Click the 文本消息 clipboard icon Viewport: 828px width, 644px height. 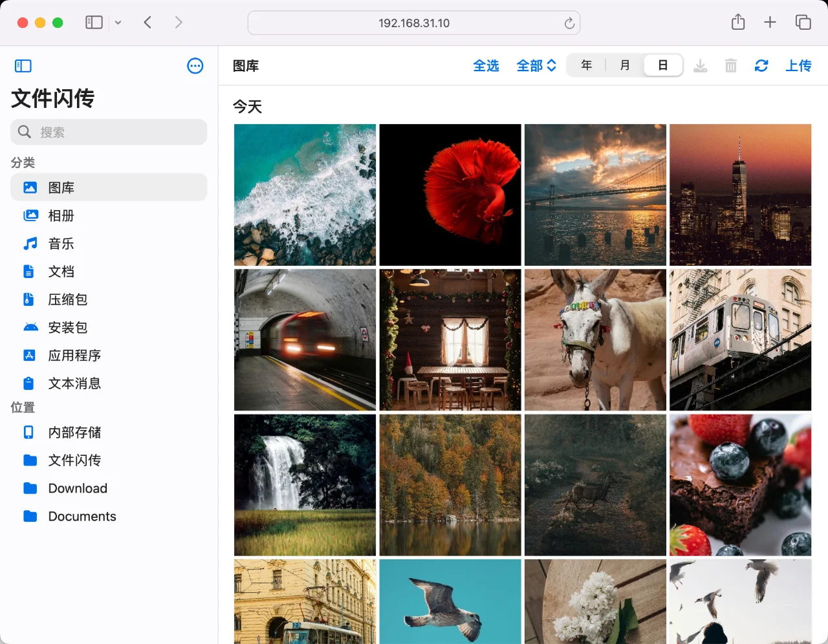(29, 383)
